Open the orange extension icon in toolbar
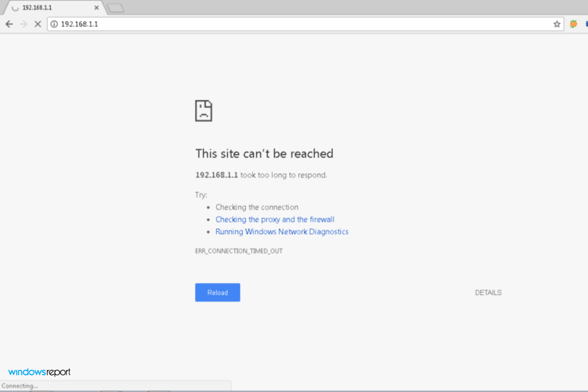588x392 pixels. [574, 24]
